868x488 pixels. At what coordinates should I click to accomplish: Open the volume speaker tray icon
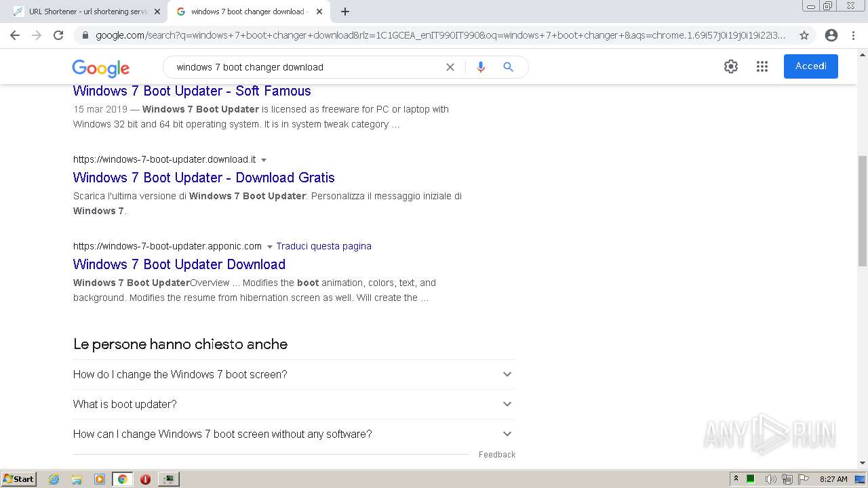click(x=770, y=479)
